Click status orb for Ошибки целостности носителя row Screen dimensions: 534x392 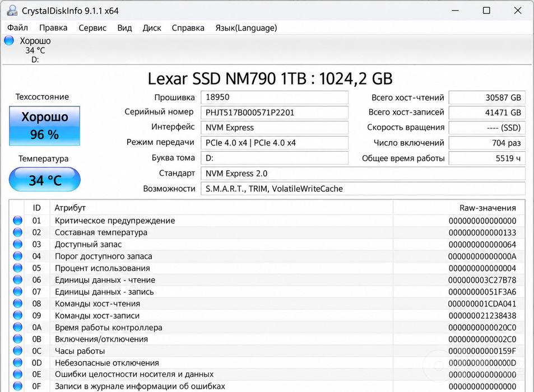point(18,374)
